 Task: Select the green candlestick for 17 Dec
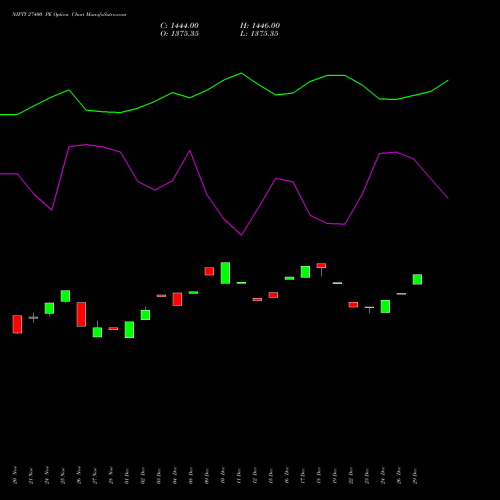pyautogui.click(x=305, y=272)
